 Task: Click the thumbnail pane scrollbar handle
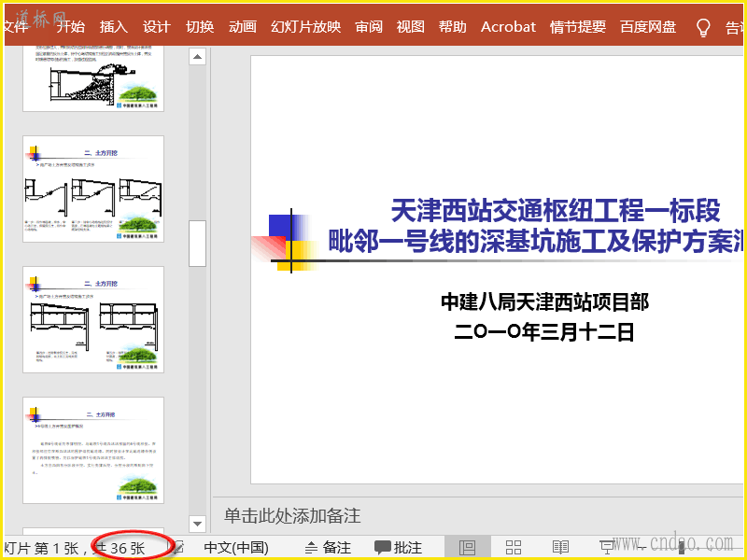(x=197, y=244)
